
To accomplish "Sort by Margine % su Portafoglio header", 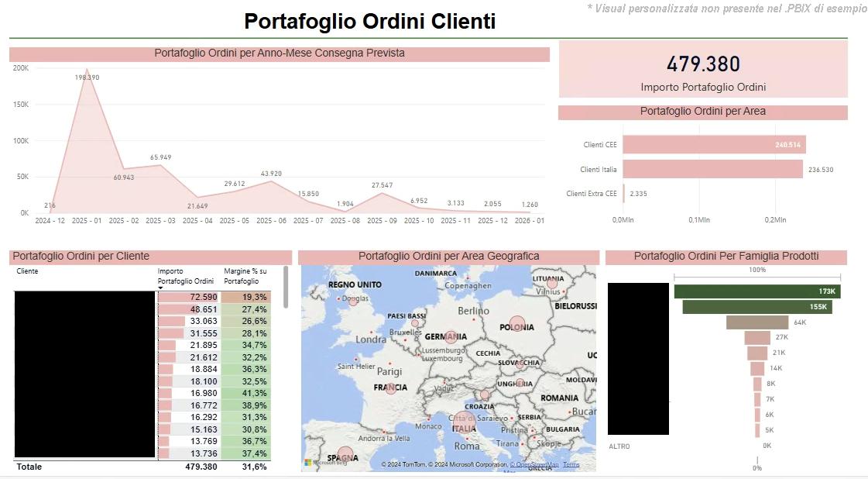I will click(x=245, y=276).
